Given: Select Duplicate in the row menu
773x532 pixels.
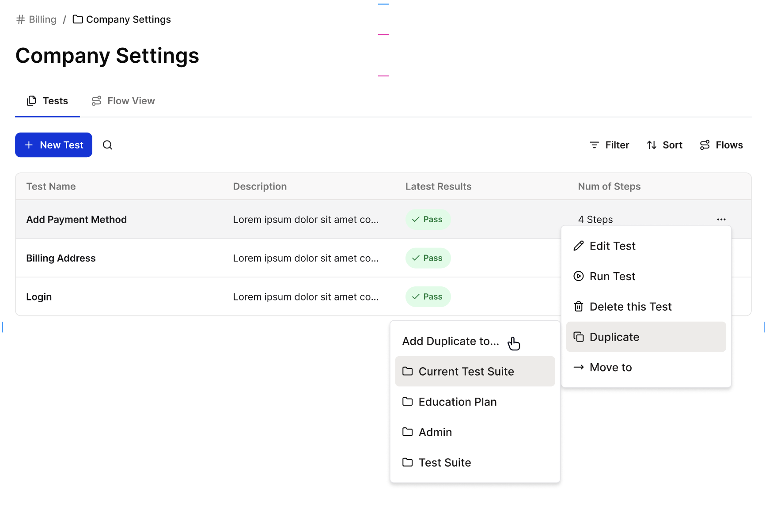Looking at the screenshot, I should pyautogui.click(x=614, y=337).
